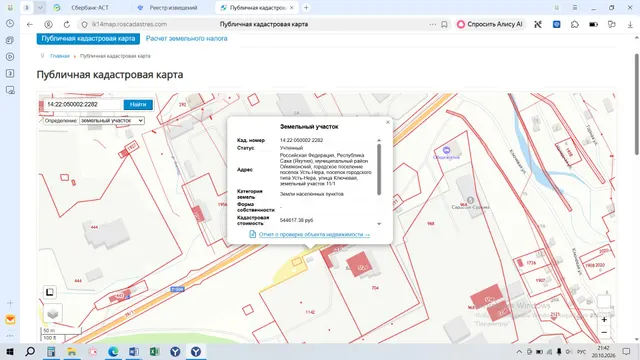Screen dimensions: 640x360
Task: Click the taskbar clock 21:42
Action: tap(603, 348)
